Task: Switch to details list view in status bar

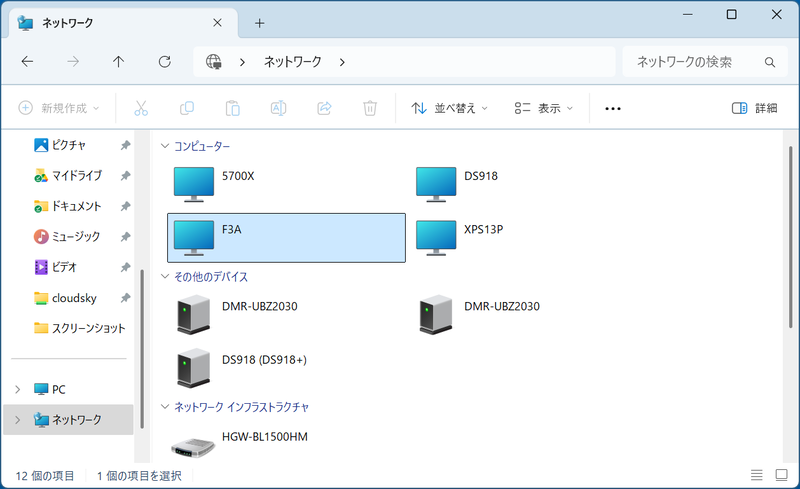Action: tap(757, 475)
